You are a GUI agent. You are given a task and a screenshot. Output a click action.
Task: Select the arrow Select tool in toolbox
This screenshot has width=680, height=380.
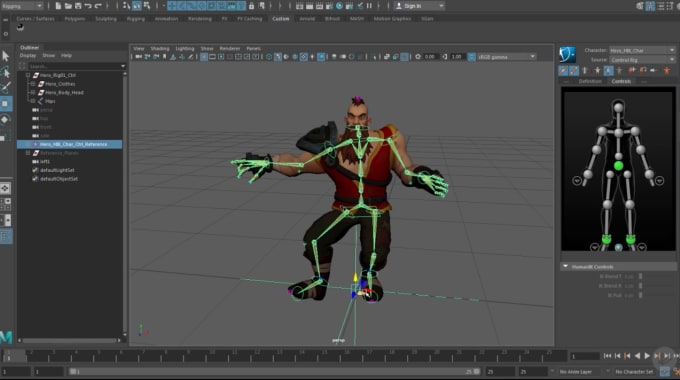pyautogui.click(x=6, y=56)
